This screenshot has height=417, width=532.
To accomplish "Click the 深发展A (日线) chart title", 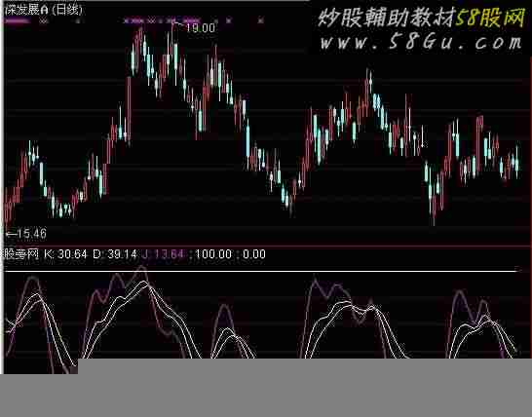I will 44,10.
